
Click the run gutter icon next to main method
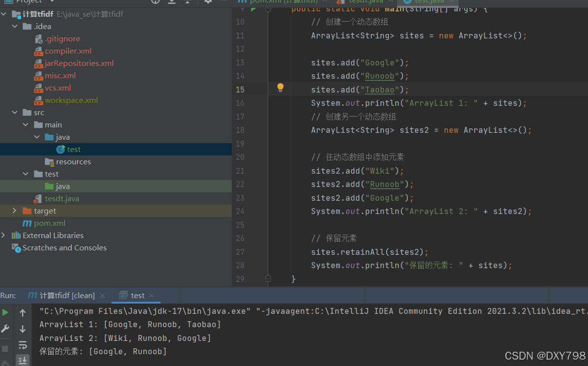click(x=254, y=8)
